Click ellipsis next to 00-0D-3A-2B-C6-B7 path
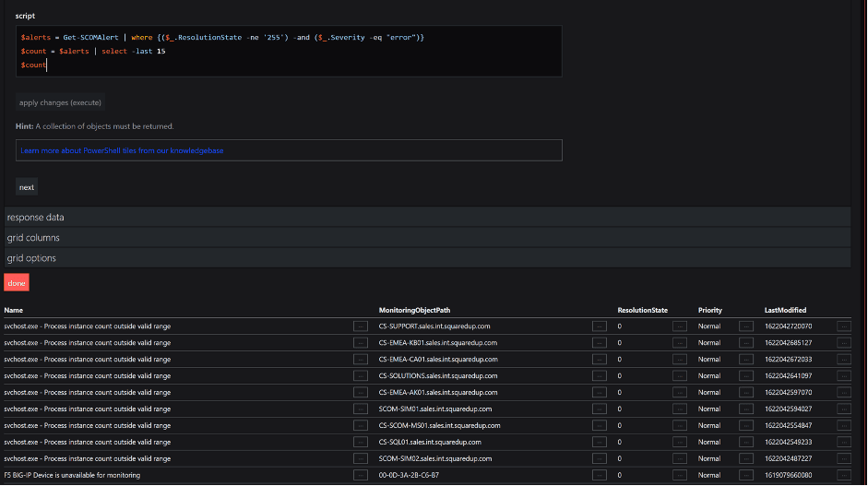Image resolution: width=868 pixels, height=486 pixels. coord(599,476)
